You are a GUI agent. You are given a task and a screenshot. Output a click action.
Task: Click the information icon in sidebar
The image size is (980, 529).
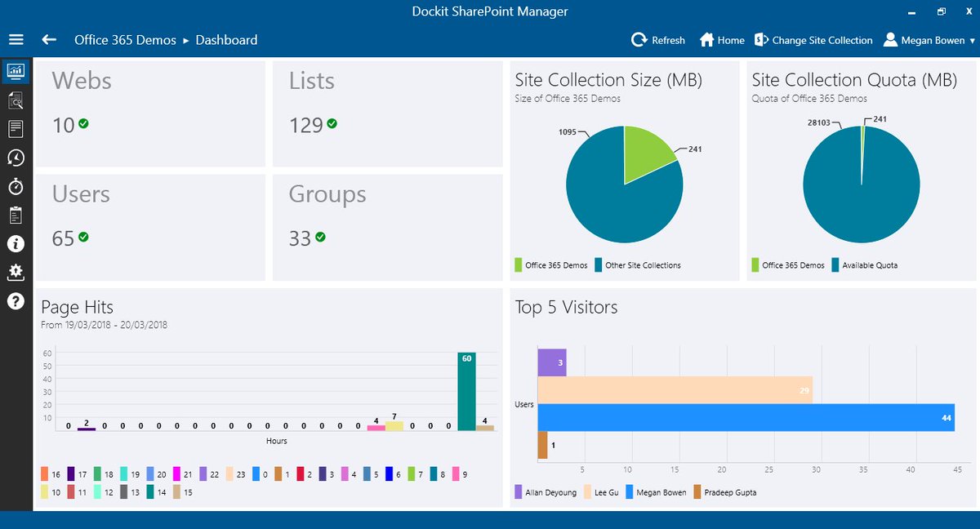[16, 243]
